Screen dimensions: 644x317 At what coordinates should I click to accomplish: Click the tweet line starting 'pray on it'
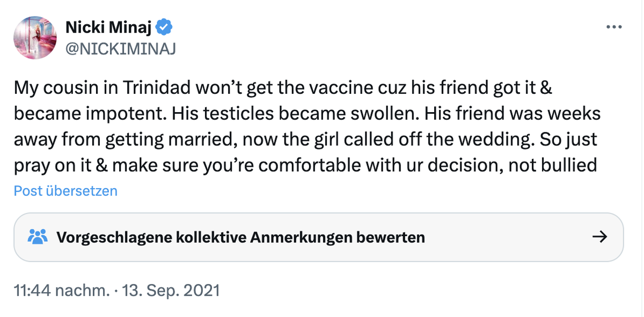click(x=305, y=165)
